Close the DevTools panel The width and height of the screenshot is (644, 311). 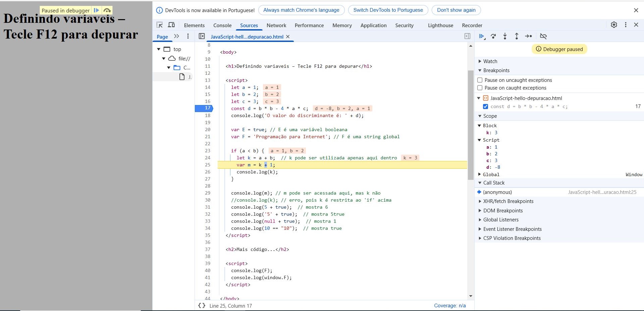pyautogui.click(x=636, y=25)
